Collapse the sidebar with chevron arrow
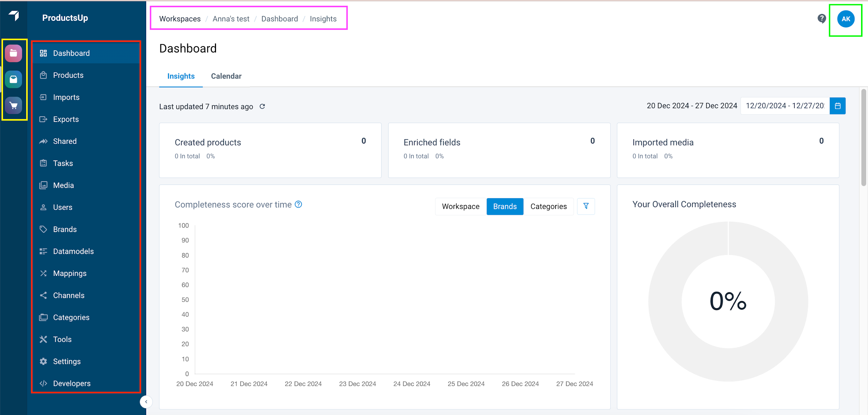Image resolution: width=868 pixels, height=415 pixels. tap(146, 402)
